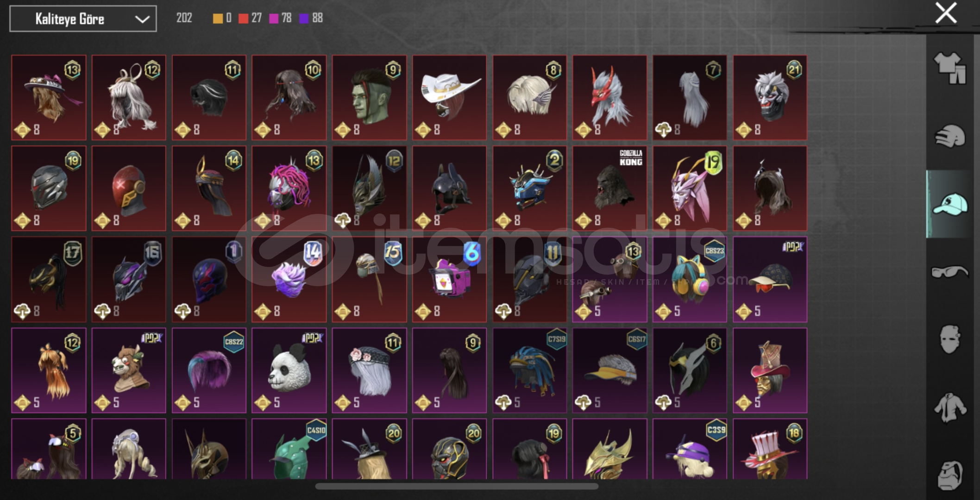The image size is (980, 500).
Task: Select the red X-eye helmet item
Action: click(129, 188)
